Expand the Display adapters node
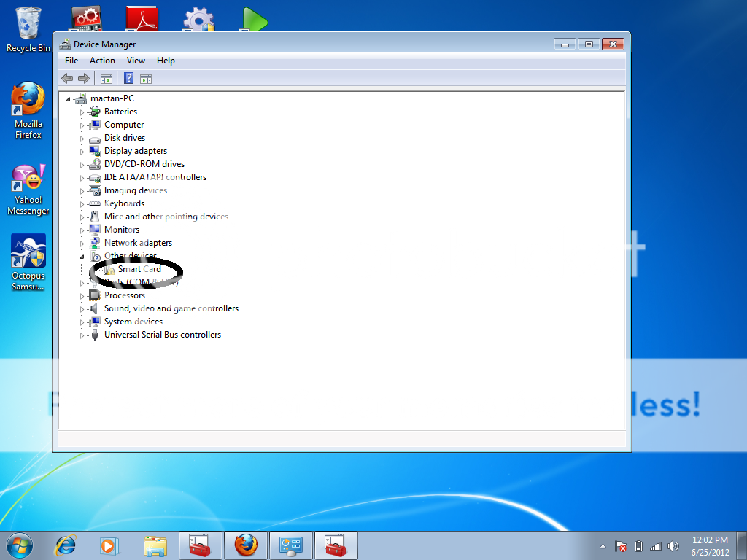 point(82,152)
